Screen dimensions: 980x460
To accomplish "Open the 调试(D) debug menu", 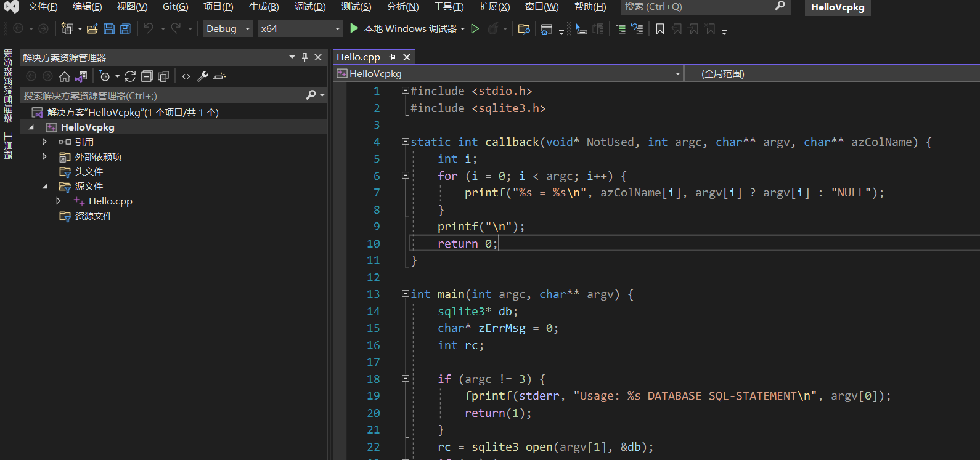I will 310,7.
